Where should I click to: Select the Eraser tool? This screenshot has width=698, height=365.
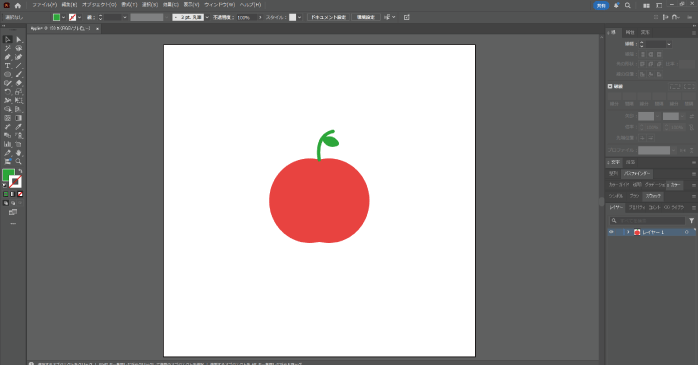pyautogui.click(x=19, y=83)
